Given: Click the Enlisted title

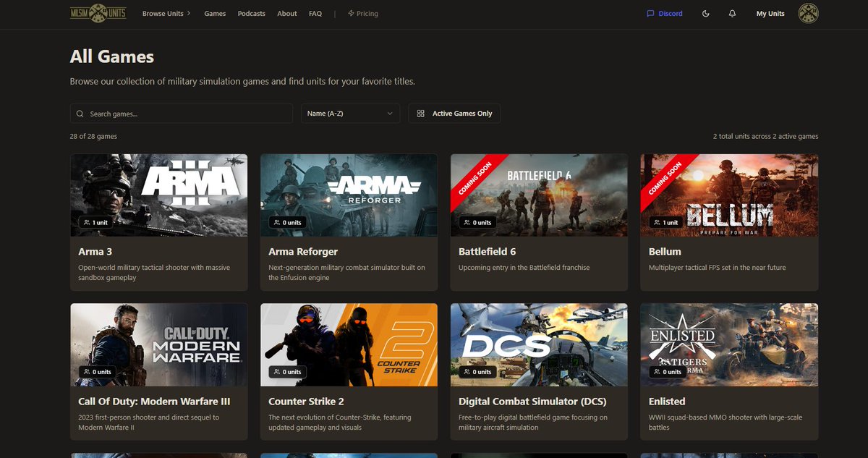Looking at the screenshot, I should (667, 402).
